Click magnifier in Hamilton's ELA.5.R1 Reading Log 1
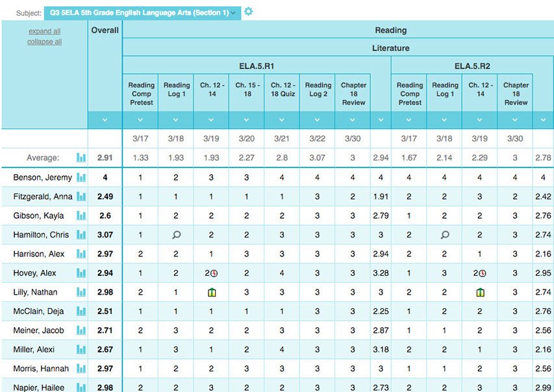This screenshot has height=392, width=554. click(176, 235)
